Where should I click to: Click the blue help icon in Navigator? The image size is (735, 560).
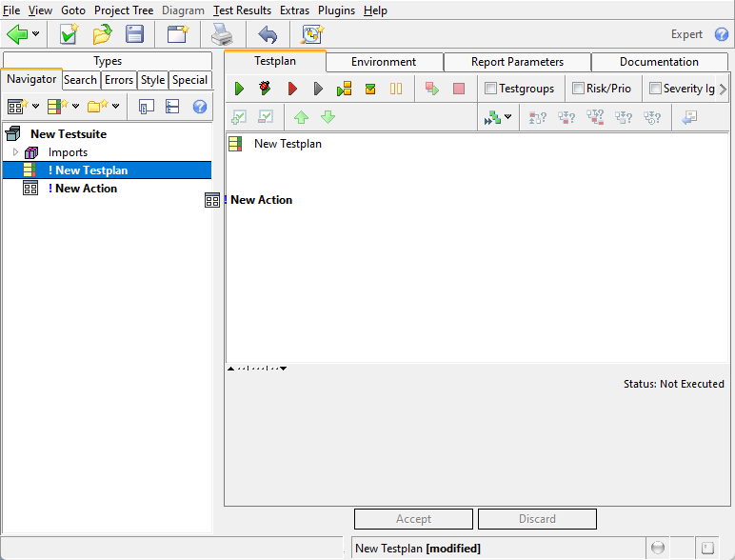(200, 107)
